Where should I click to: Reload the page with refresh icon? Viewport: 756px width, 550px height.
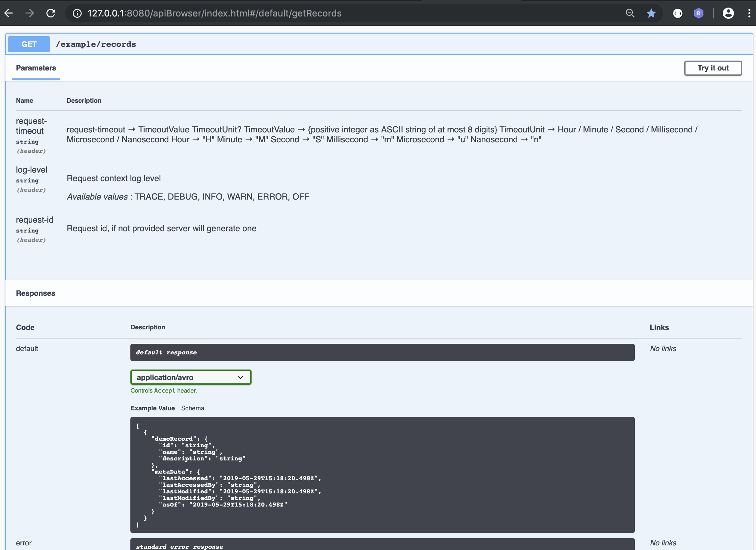tap(51, 13)
